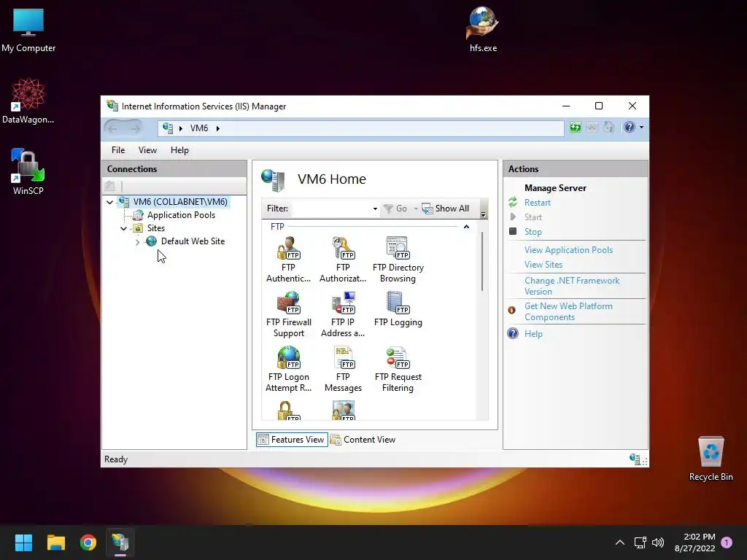The height and width of the screenshot is (560, 747).
Task: Select Default Web Site tree item
Action: 193,241
